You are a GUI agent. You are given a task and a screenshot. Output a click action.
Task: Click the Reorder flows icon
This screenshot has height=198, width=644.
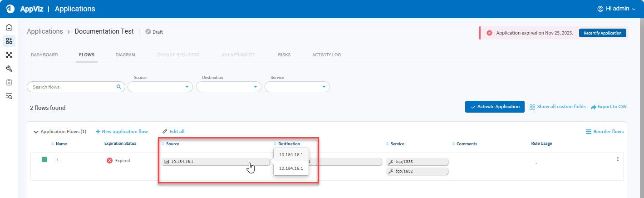(x=588, y=132)
